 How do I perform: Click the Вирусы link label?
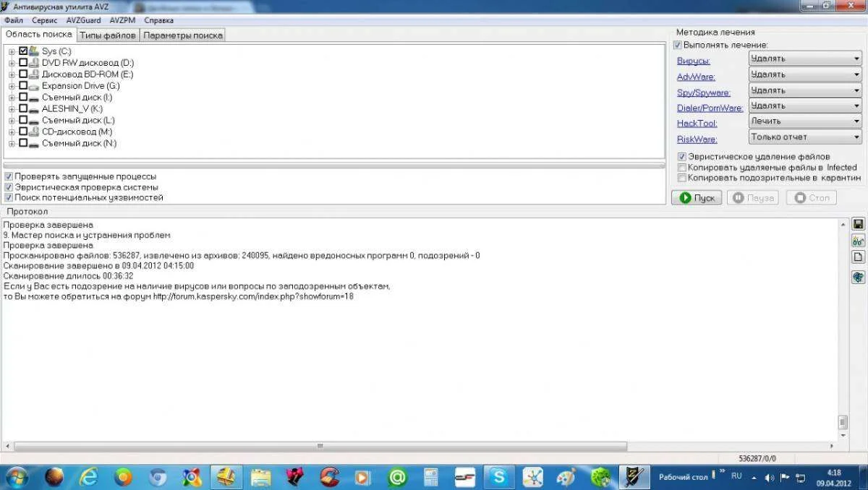click(x=693, y=61)
